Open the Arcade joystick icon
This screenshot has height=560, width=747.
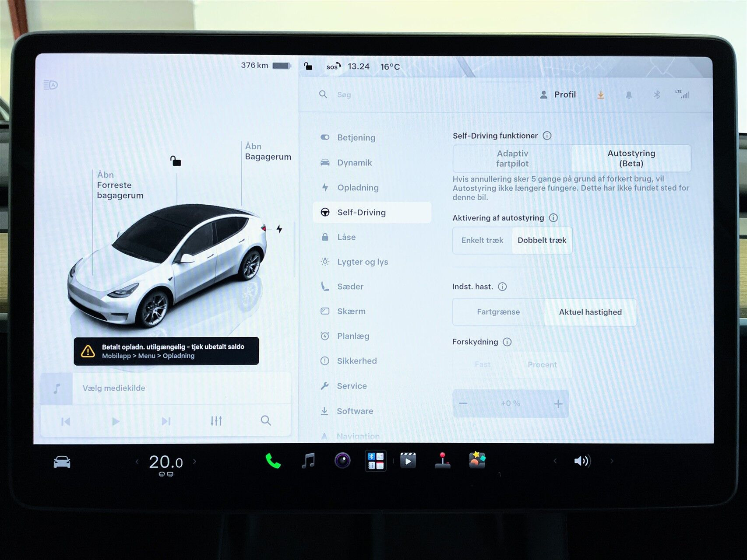[x=443, y=461]
